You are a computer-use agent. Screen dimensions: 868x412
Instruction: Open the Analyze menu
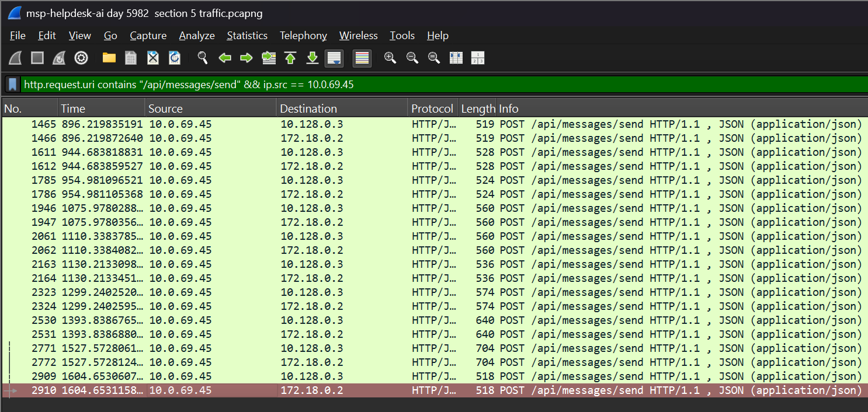tap(196, 36)
